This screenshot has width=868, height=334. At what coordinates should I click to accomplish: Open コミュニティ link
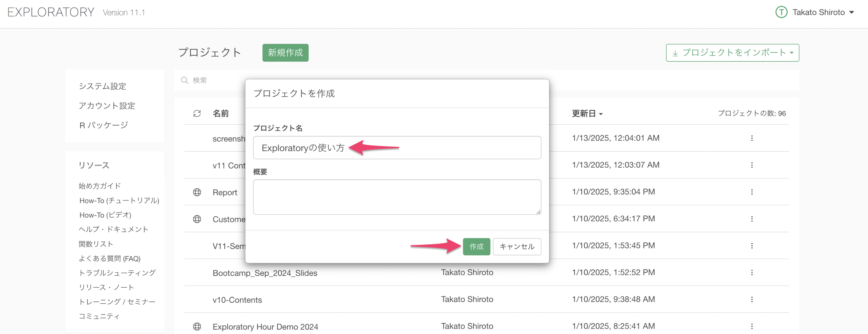[x=99, y=316]
